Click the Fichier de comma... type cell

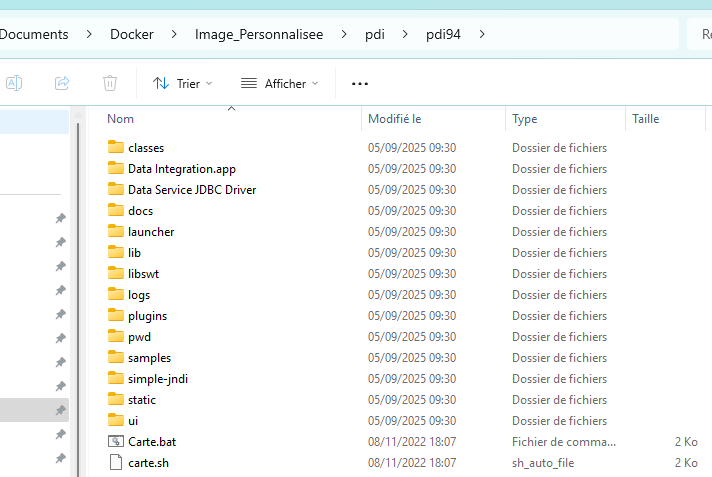564,442
